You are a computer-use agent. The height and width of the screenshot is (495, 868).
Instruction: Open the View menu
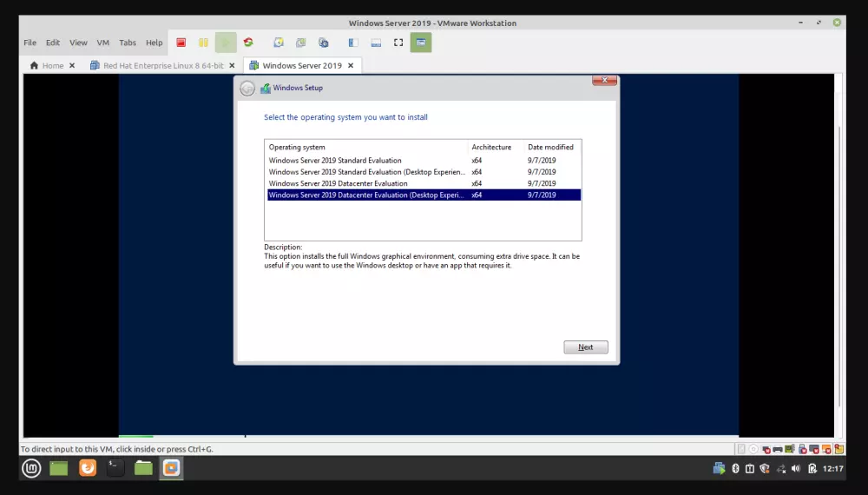(78, 43)
